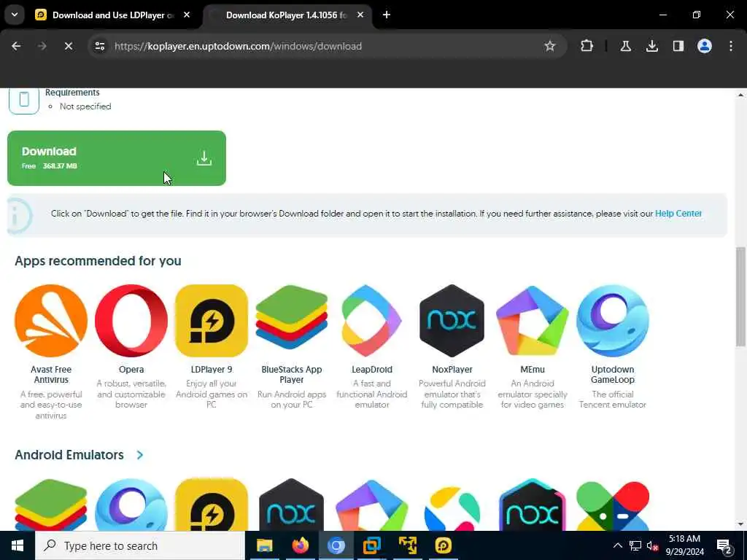Open Chrome three-dot menu
The height and width of the screenshot is (560, 747).
(x=731, y=46)
